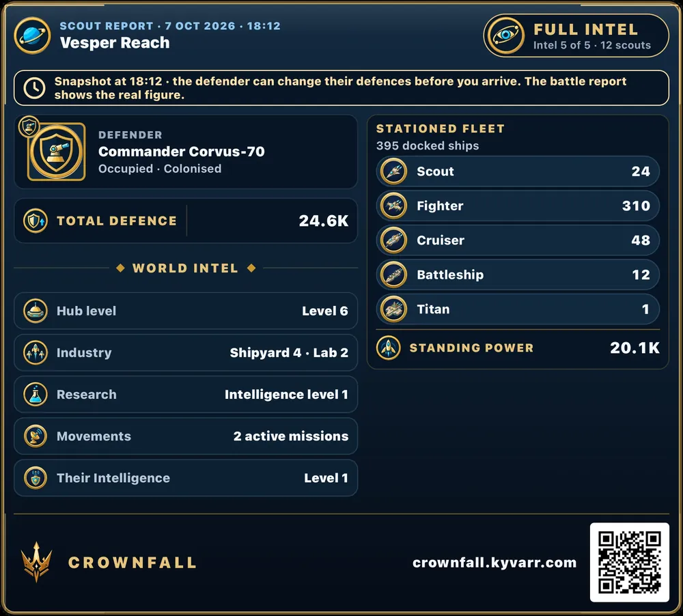
Task: Click the Hub level value Level 6
Action: pyautogui.click(x=325, y=311)
